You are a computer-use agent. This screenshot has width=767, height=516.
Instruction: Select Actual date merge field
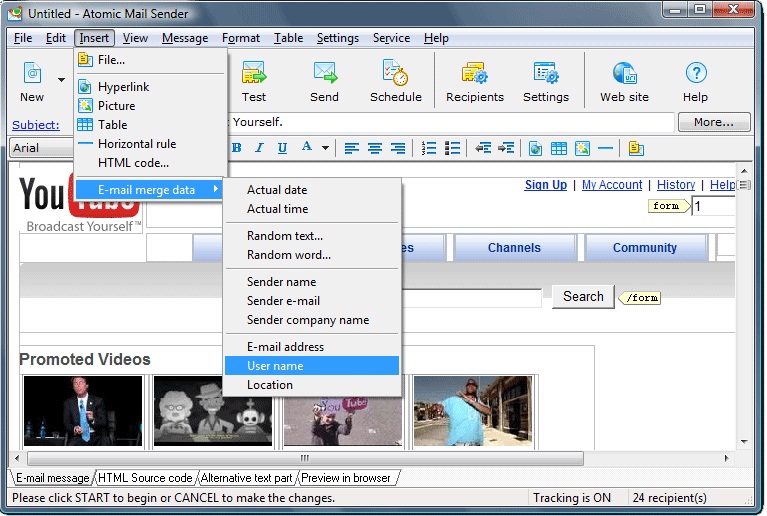[312, 190]
